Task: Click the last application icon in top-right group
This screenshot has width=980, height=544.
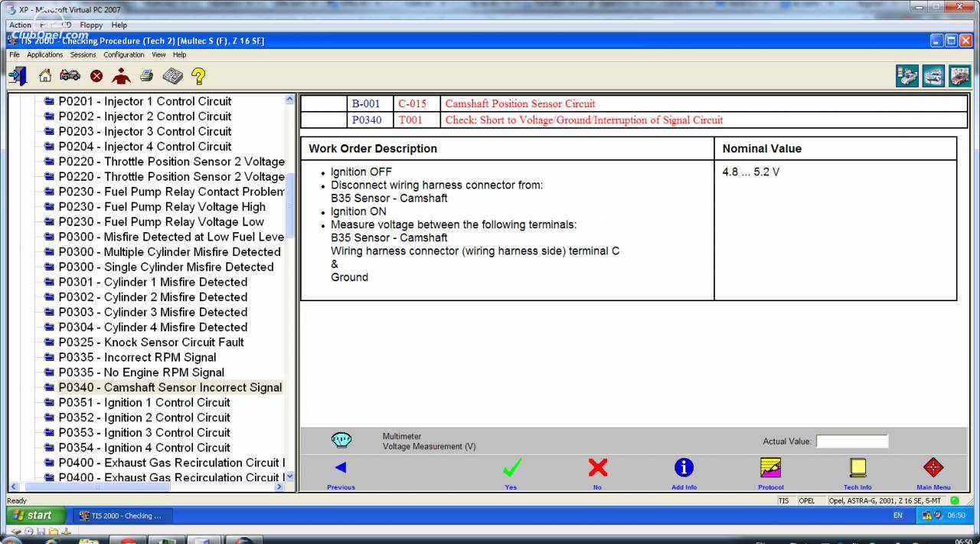Action: pos(959,76)
